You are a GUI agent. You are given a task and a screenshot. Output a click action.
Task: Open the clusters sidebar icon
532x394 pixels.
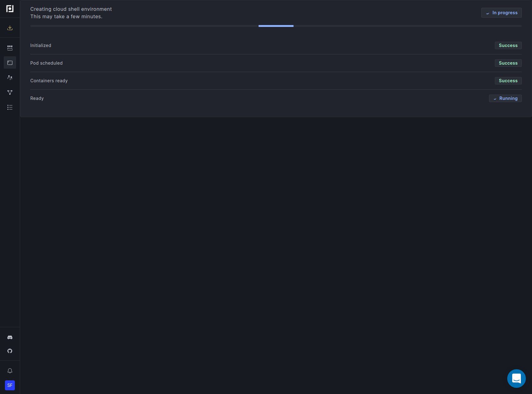(10, 48)
